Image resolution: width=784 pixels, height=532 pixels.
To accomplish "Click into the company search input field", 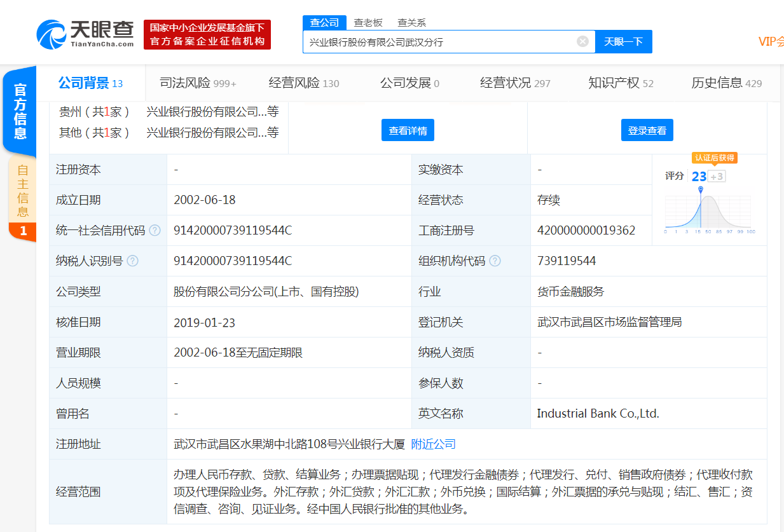I will point(439,42).
